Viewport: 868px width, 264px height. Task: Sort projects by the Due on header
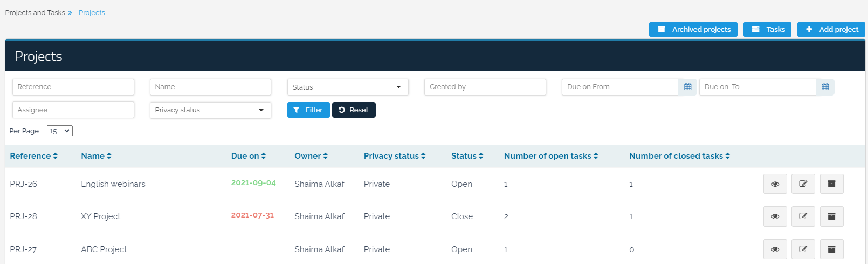coord(248,156)
